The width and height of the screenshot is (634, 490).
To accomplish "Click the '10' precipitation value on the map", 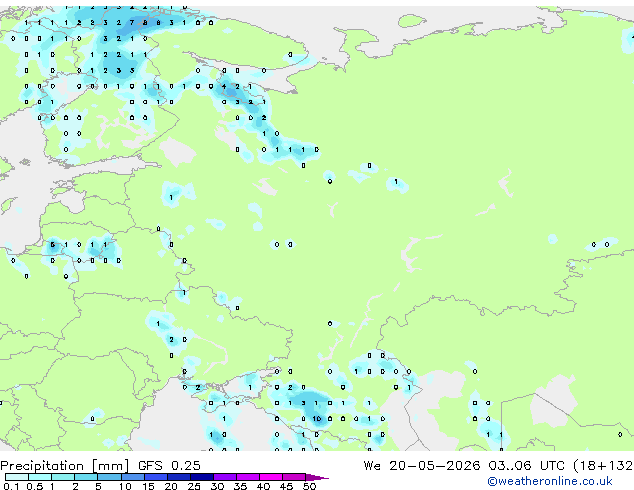I will pyautogui.click(x=317, y=419).
